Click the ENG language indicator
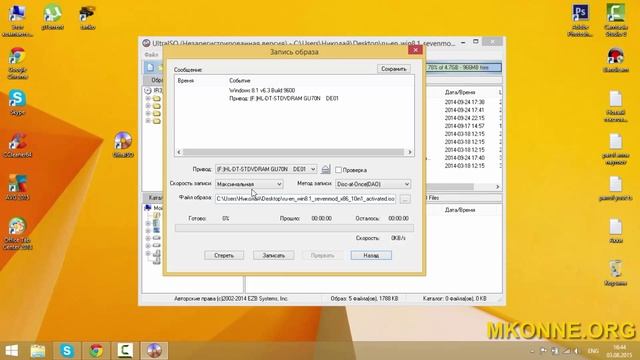 (593, 351)
